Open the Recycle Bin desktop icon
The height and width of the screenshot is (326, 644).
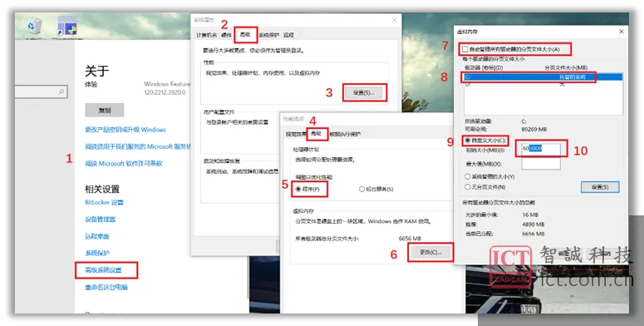coord(33,27)
